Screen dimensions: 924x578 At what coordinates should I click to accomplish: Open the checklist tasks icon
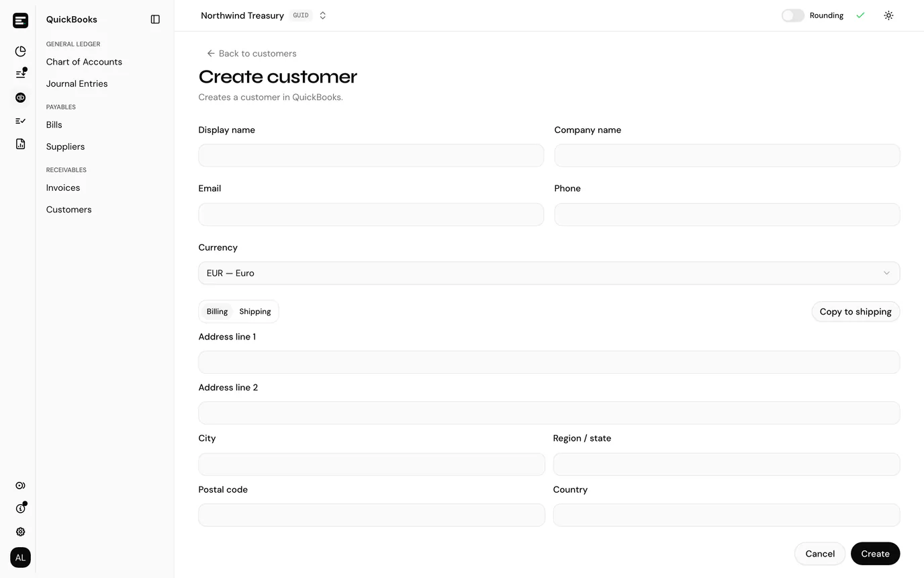(20, 121)
